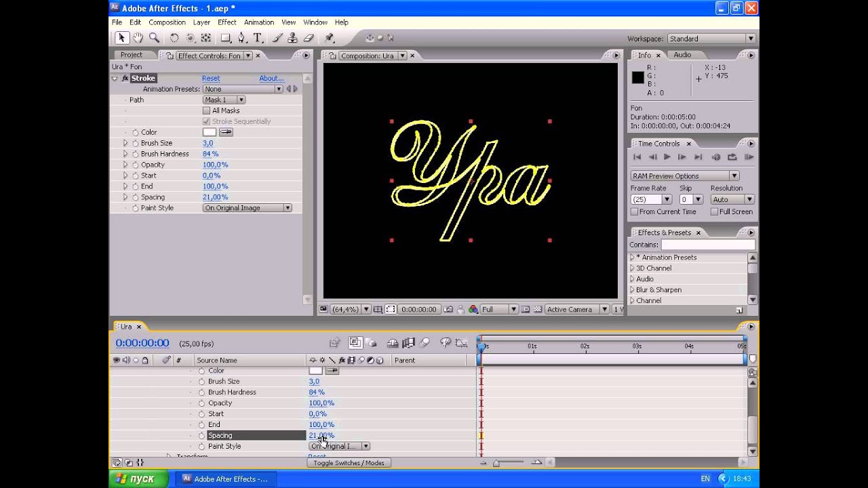Toggle Opacity stopwatch in Effect Controls
The width and height of the screenshot is (868, 488).
point(135,165)
